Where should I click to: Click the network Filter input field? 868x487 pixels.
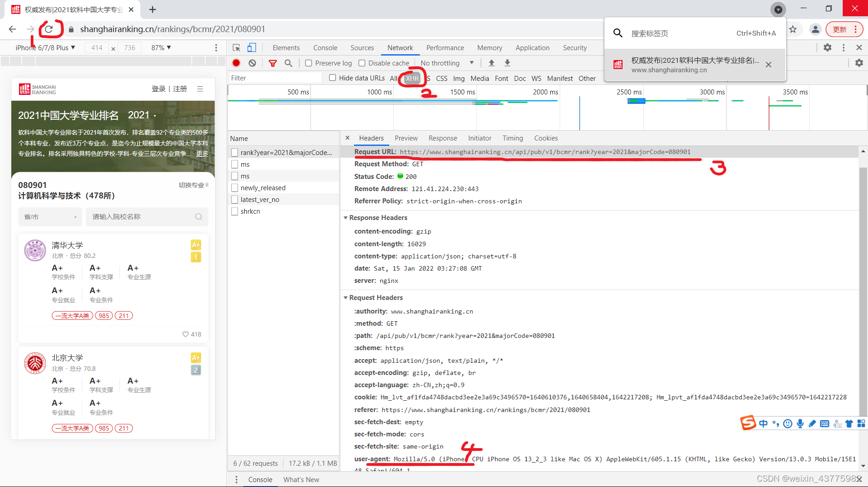pos(275,78)
